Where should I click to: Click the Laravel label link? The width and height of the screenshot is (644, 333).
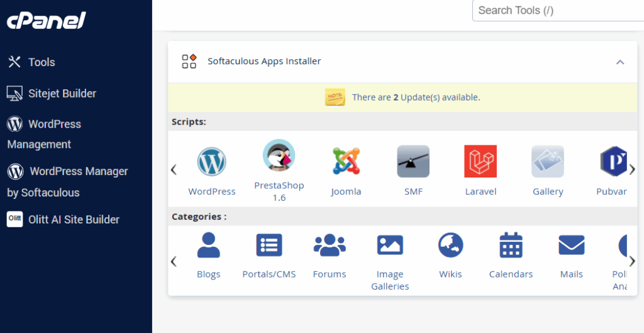click(480, 191)
